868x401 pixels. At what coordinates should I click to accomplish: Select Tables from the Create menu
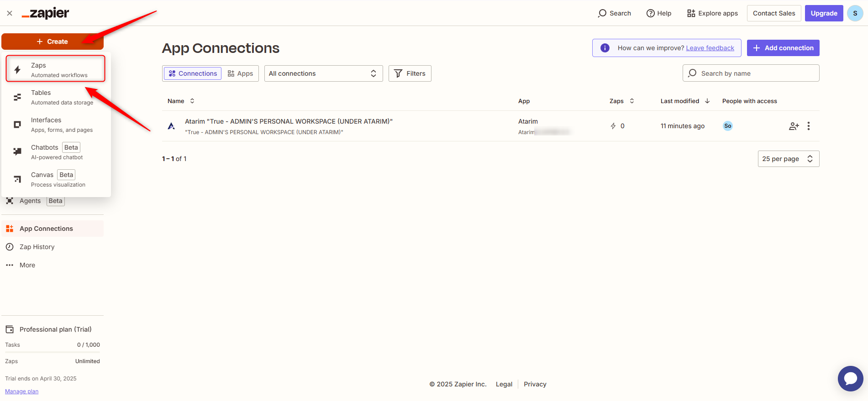(x=55, y=97)
